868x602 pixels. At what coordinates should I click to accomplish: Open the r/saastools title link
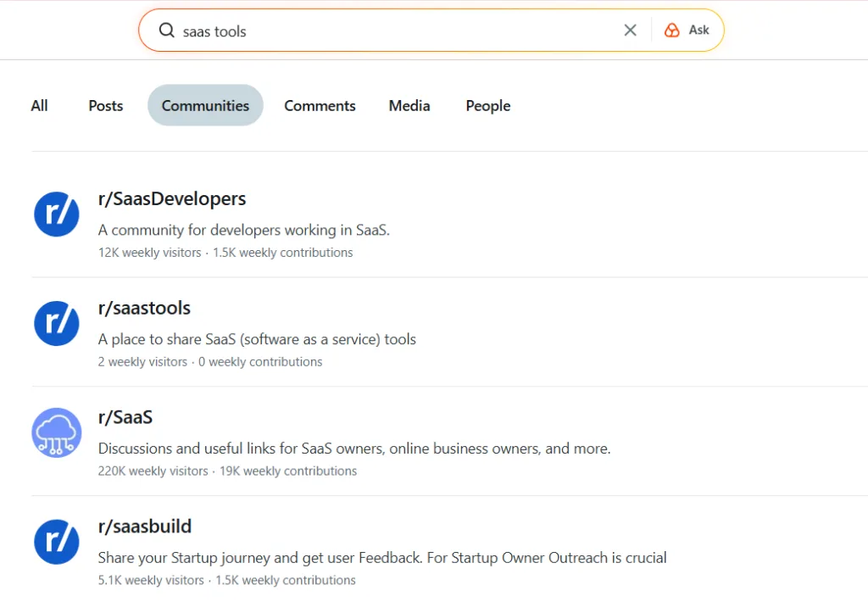144,309
